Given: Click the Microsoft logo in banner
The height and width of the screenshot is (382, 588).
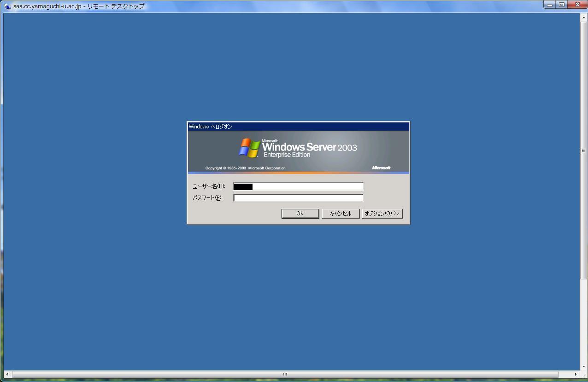Looking at the screenshot, I should coord(382,168).
